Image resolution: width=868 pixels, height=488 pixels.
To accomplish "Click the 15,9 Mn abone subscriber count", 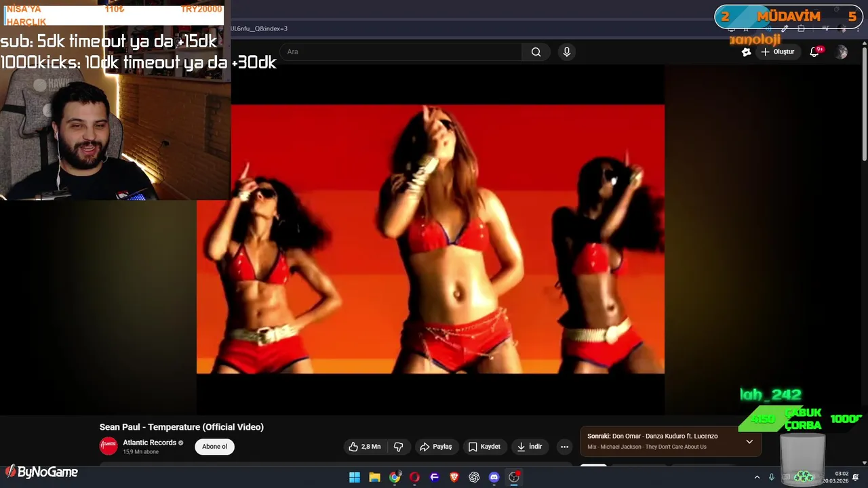I will pos(140,452).
